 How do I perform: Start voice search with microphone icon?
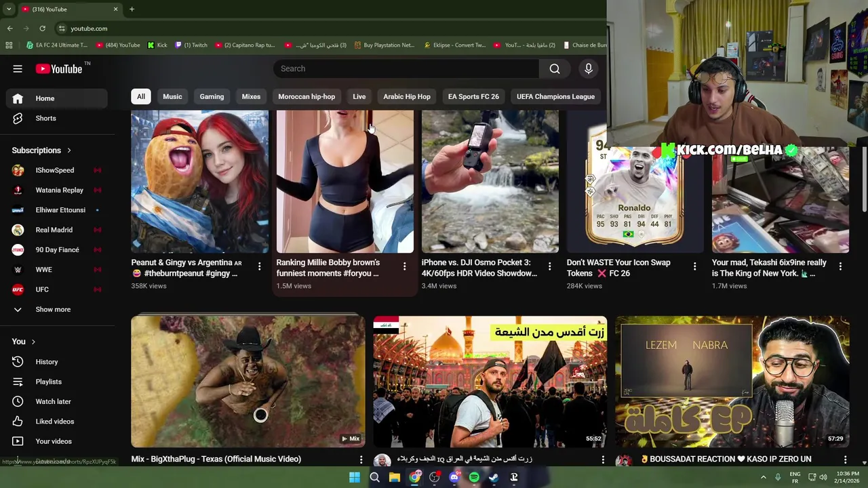pyautogui.click(x=589, y=68)
